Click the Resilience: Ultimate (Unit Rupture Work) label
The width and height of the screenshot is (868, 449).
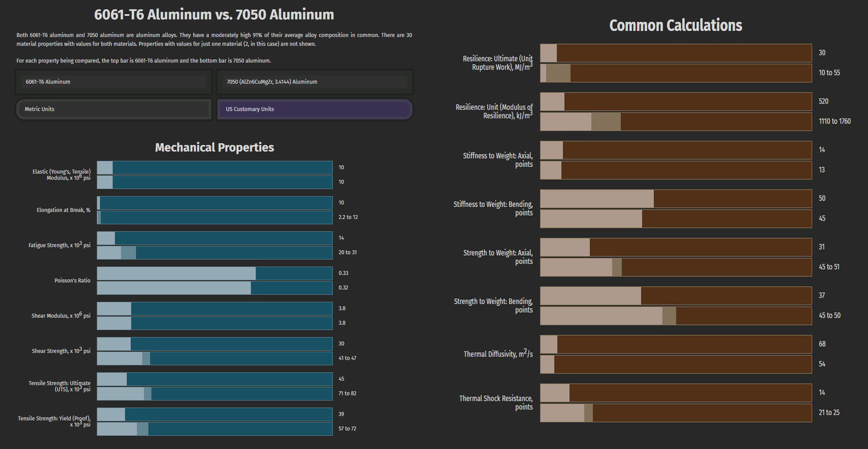pos(497,62)
